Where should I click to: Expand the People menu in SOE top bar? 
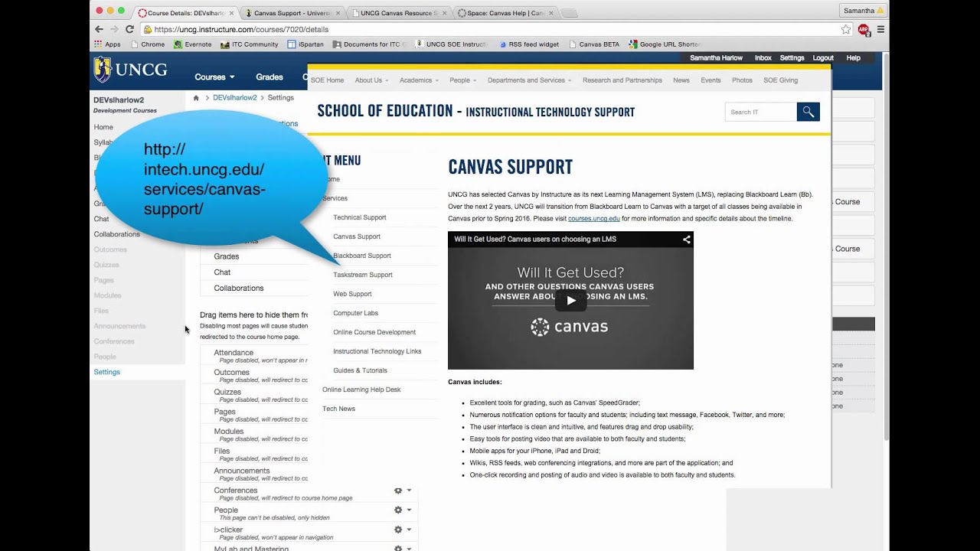[x=462, y=80]
